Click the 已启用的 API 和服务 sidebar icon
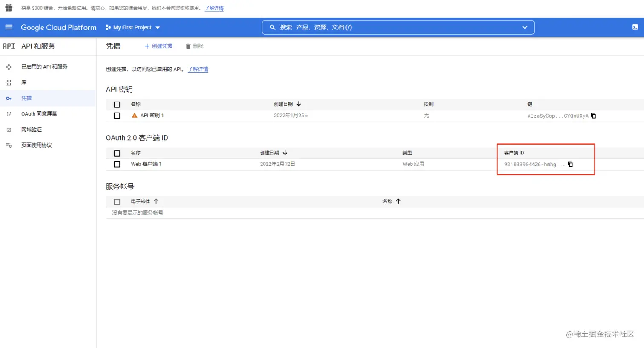 pos(9,67)
